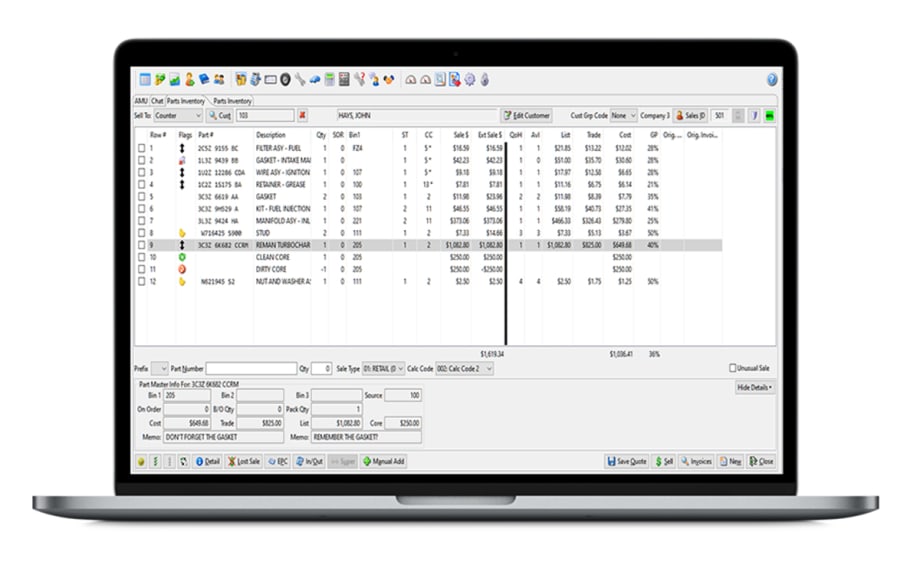Check the box for row 5 GASKET

(141, 197)
